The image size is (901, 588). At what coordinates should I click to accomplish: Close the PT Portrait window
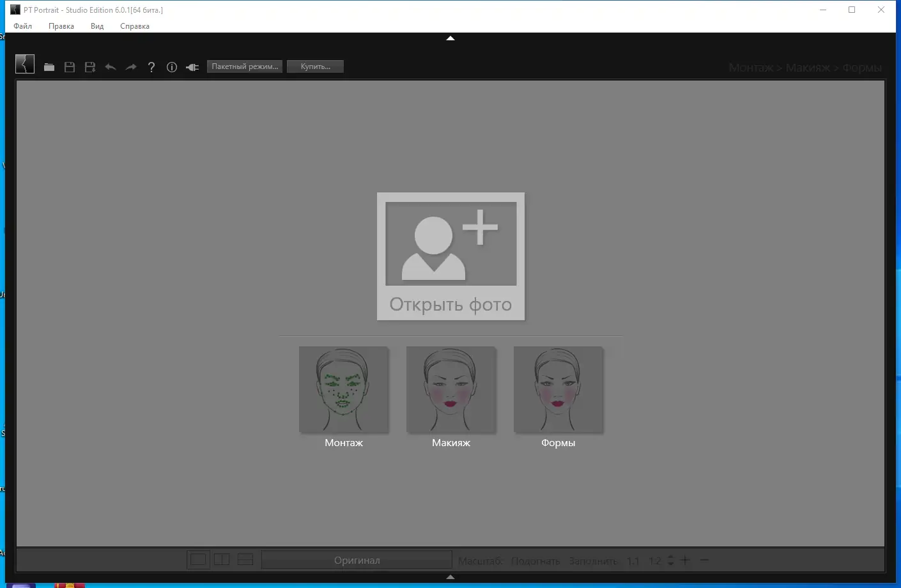point(881,10)
